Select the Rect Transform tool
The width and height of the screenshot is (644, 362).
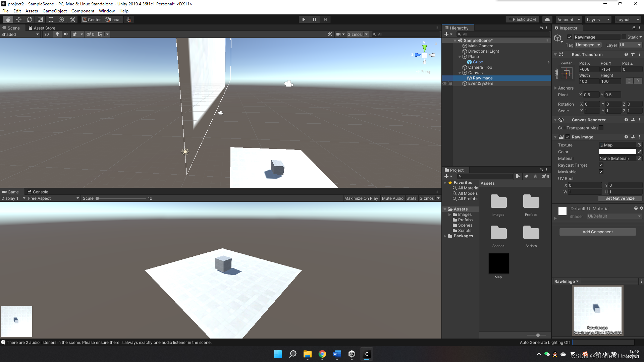tap(51, 19)
